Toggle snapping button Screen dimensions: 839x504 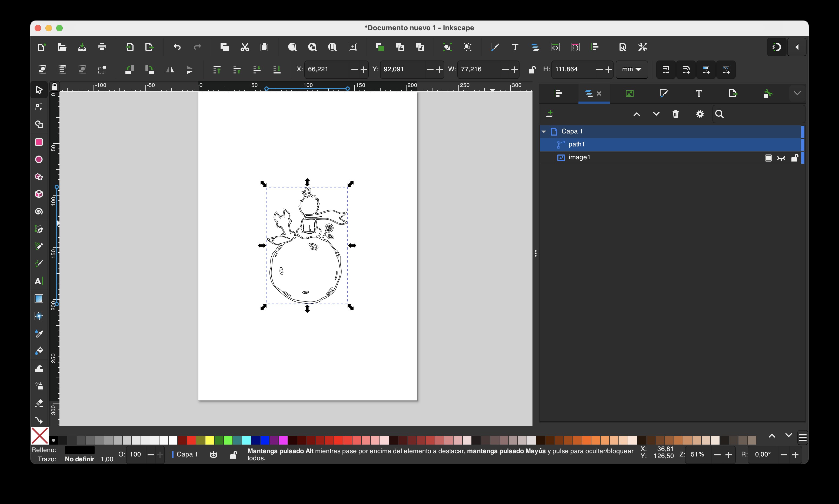(777, 47)
